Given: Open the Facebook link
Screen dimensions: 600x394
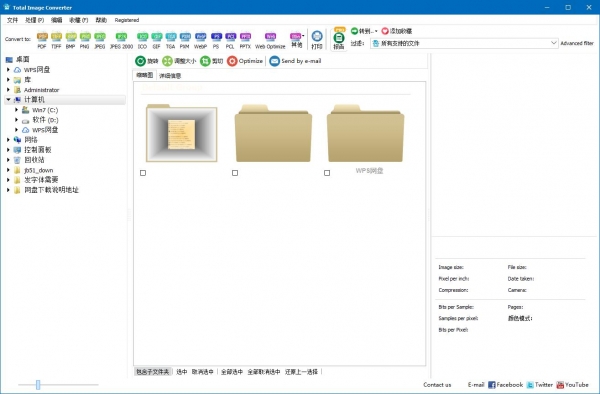Looking at the screenshot, I should pyautogui.click(x=505, y=385).
